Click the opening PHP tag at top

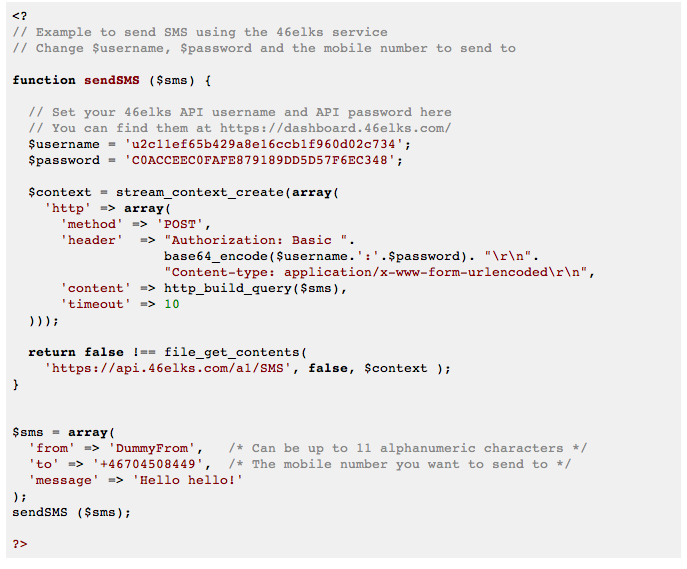coord(20,16)
